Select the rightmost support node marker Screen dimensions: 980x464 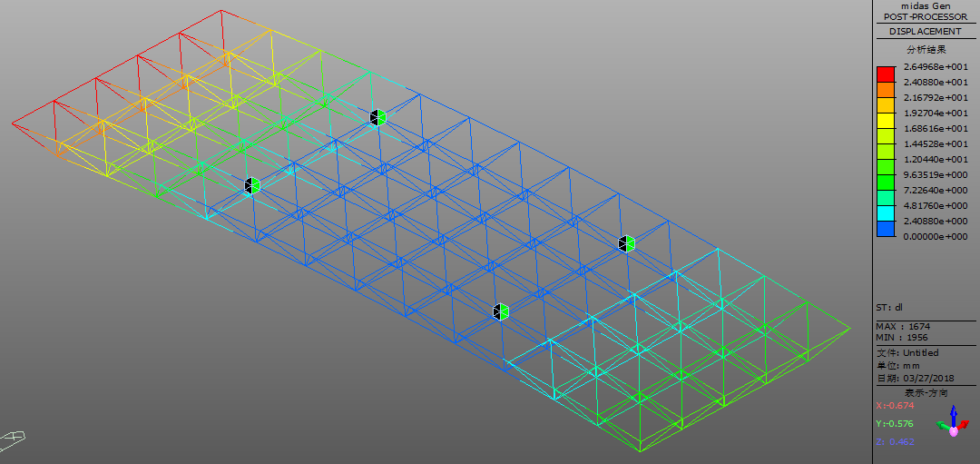pos(626,243)
